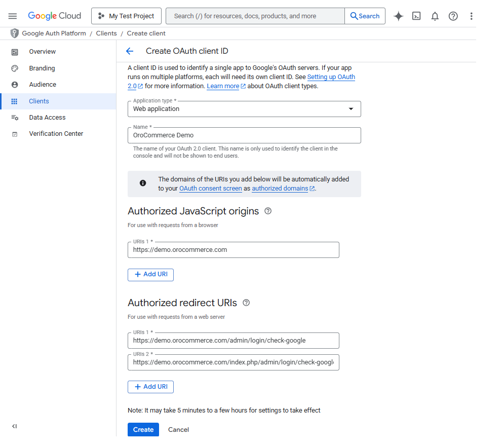Viewport: 504px width, 446px height.
Task: Follow the OAuth consent screen link
Action: (211, 189)
